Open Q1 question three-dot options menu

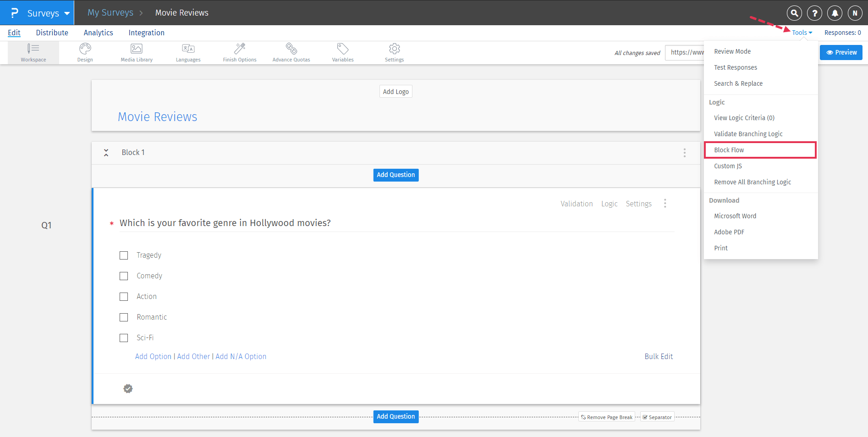coord(665,203)
